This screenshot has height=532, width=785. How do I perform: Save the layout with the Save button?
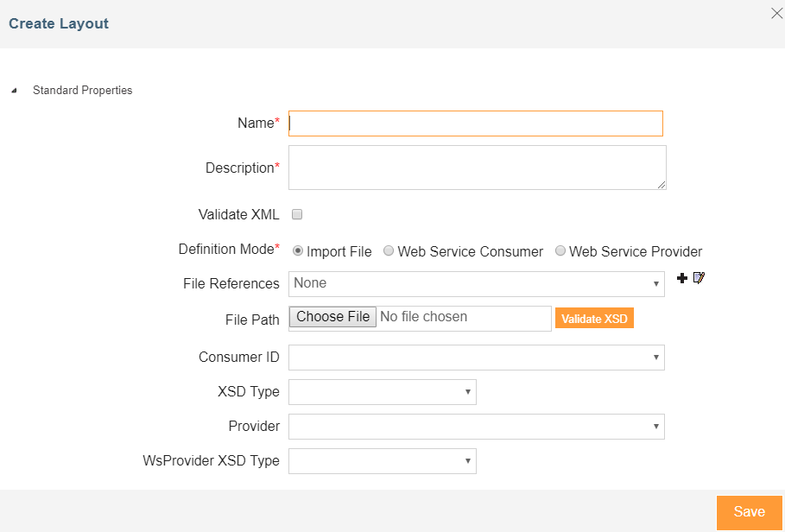(749, 512)
